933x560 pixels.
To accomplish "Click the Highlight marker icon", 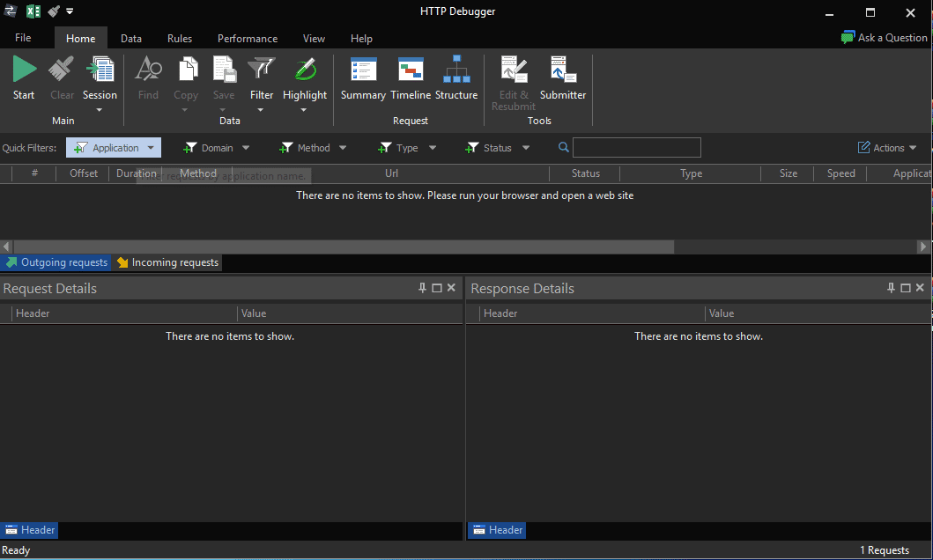I will coord(305,70).
